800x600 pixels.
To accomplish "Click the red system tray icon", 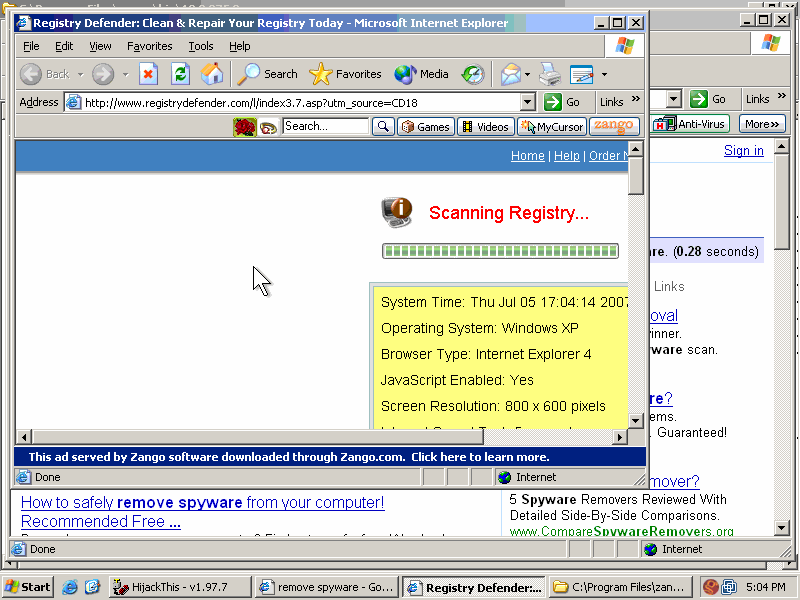I will (710, 587).
